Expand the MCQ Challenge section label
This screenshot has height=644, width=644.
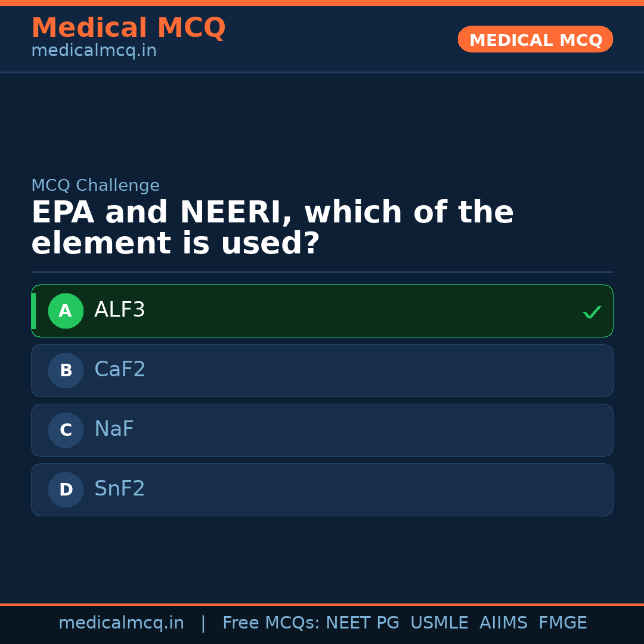(x=95, y=185)
